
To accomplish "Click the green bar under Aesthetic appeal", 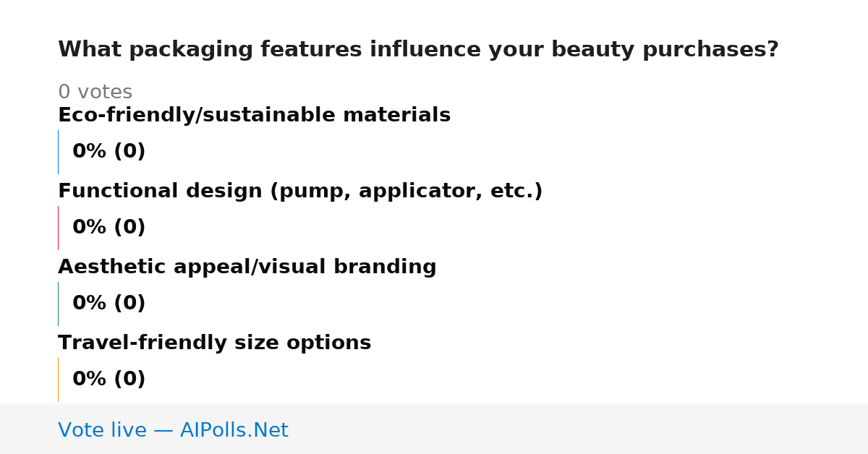I will [58, 304].
